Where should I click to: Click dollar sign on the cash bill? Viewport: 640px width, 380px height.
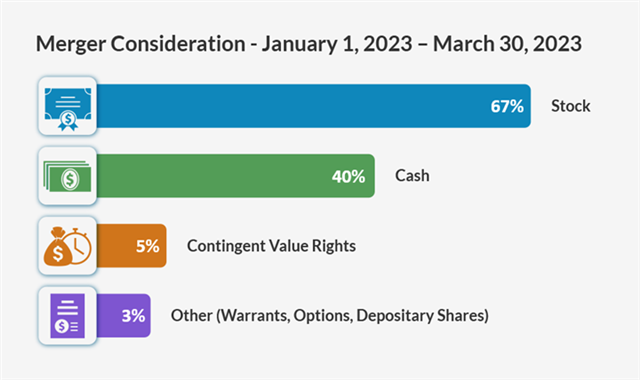(70, 179)
